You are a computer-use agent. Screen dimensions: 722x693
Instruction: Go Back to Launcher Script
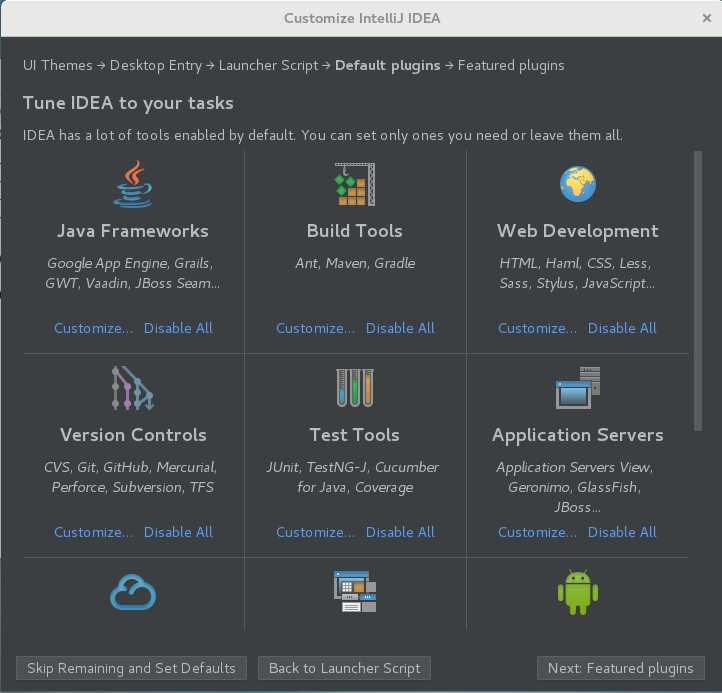(x=344, y=668)
